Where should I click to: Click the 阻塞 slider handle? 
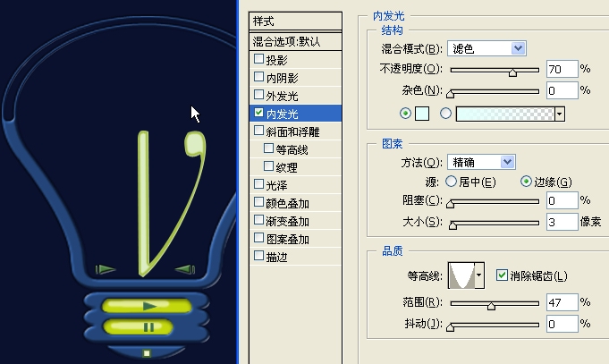(x=450, y=204)
